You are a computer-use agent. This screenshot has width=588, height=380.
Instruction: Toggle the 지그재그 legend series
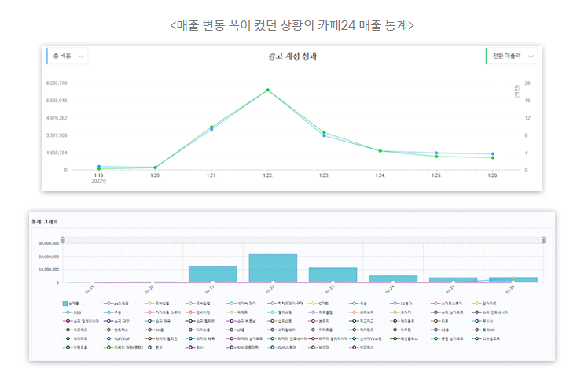coord(361,321)
